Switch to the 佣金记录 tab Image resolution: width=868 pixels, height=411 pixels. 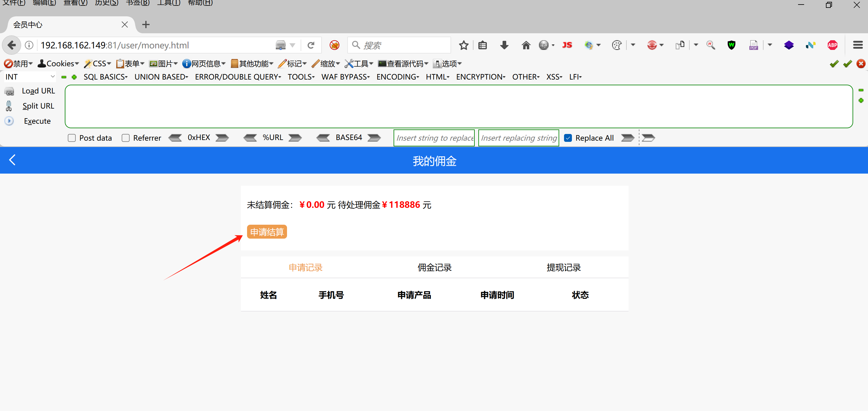tap(434, 268)
